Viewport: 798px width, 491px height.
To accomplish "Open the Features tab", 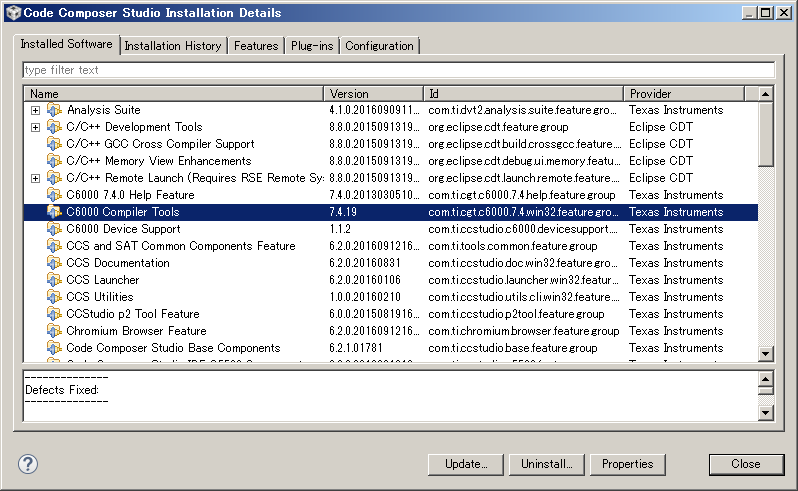I will (x=256, y=46).
